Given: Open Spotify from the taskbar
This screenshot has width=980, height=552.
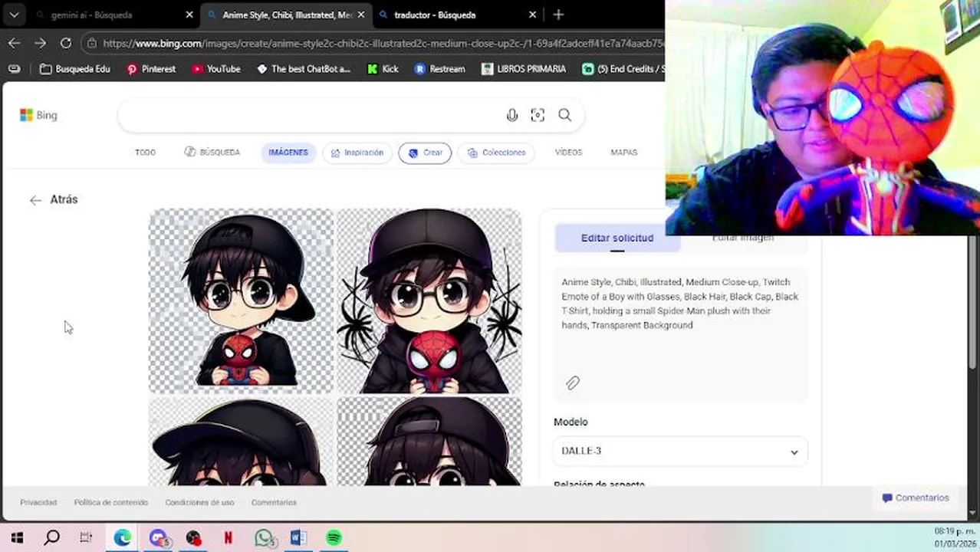Looking at the screenshot, I should click(334, 538).
